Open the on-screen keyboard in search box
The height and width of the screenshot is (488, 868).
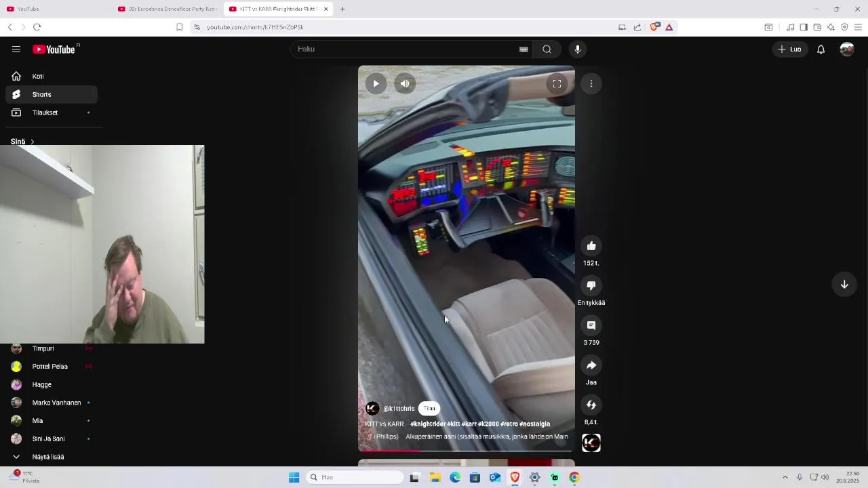(524, 49)
